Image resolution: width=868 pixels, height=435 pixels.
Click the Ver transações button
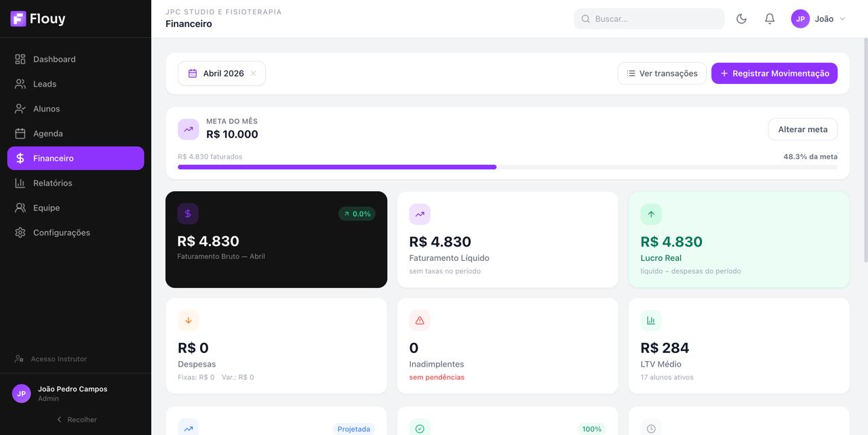[662, 73]
